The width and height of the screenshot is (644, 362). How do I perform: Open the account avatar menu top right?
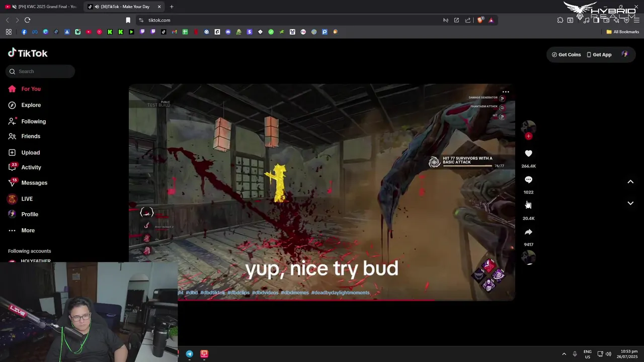pos(625,54)
